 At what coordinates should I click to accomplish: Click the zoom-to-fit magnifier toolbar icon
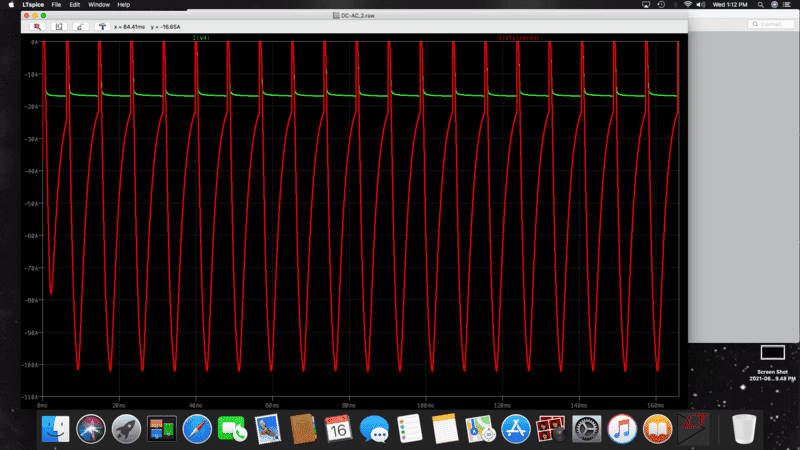click(x=38, y=27)
